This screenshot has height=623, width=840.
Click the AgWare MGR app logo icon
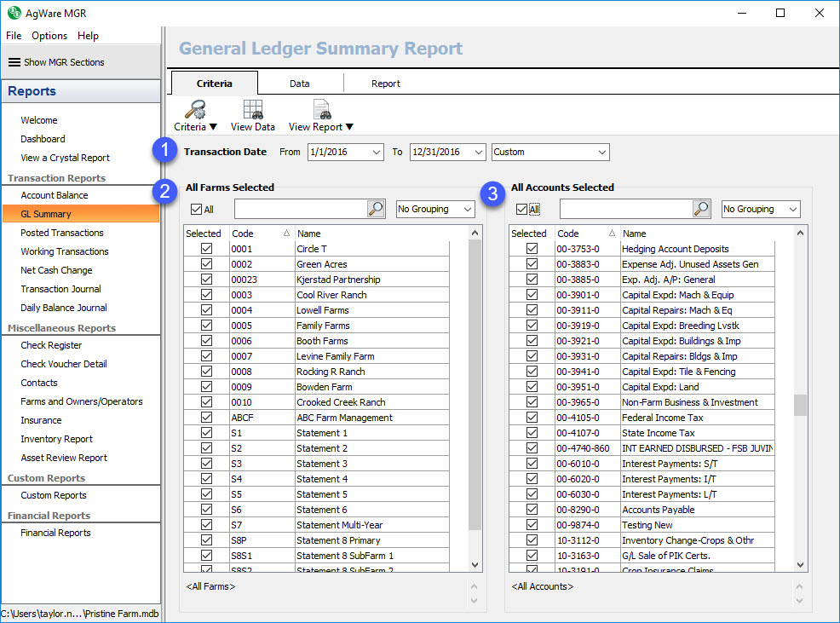coord(13,13)
